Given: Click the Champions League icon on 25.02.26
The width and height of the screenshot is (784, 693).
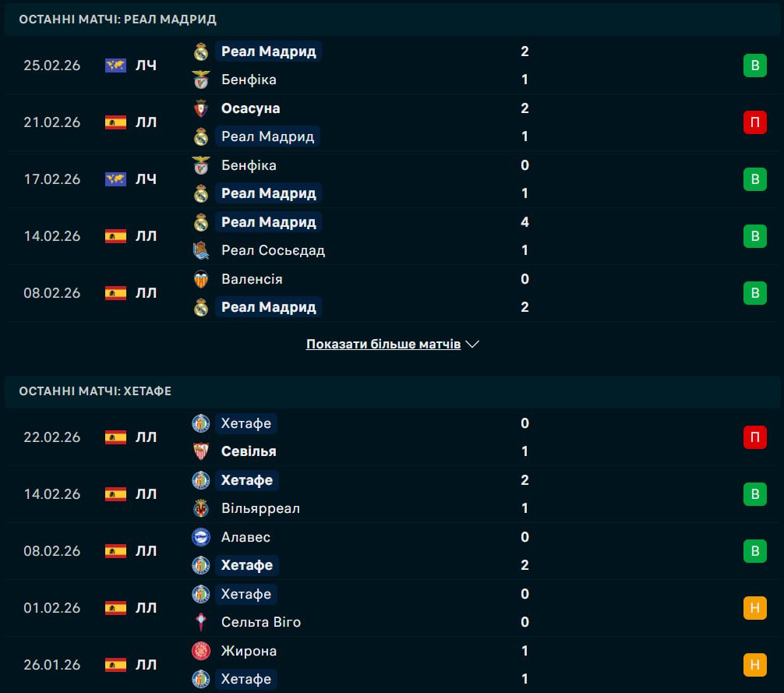Looking at the screenshot, I should click(115, 65).
